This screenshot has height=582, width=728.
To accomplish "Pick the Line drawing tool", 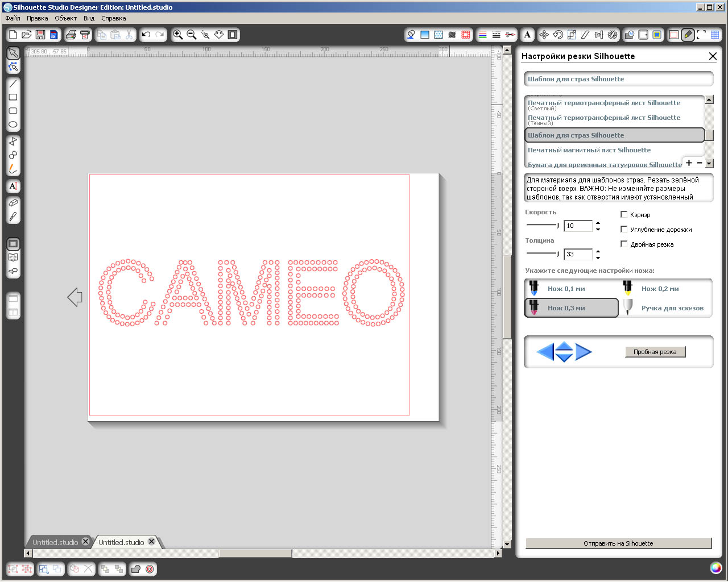I will pos(13,84).
